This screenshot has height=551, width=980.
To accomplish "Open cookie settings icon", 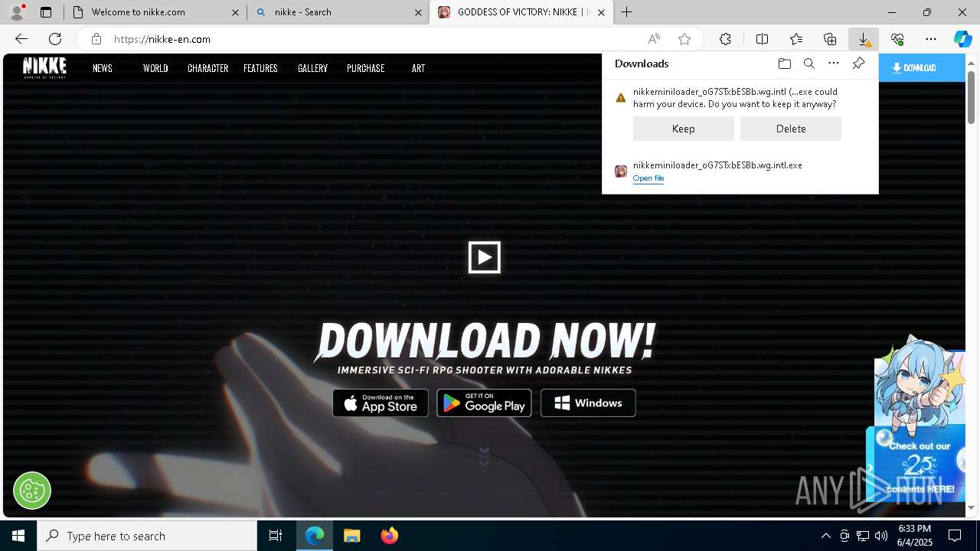I will coord(32,490).
